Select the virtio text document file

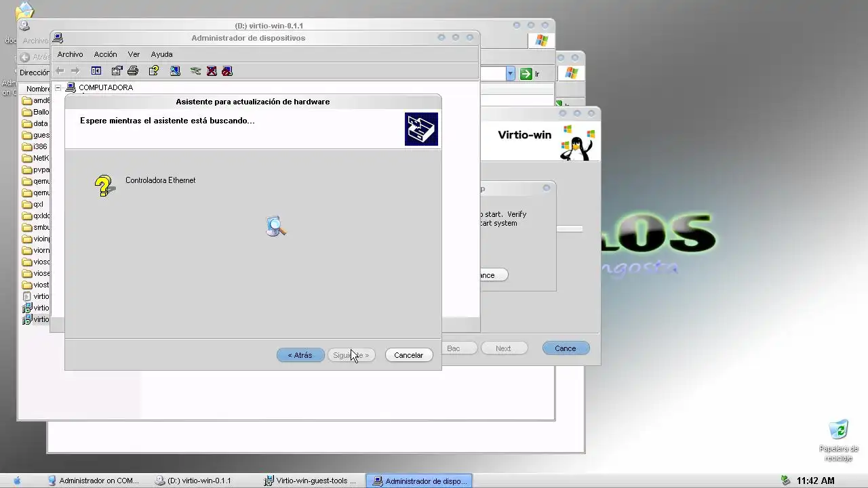pos(36,296)
